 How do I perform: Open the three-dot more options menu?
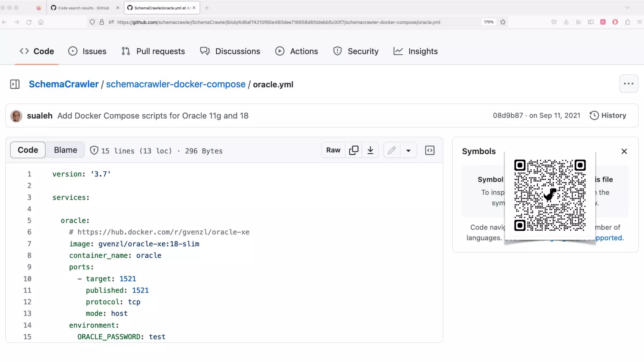tap(628, 84)
